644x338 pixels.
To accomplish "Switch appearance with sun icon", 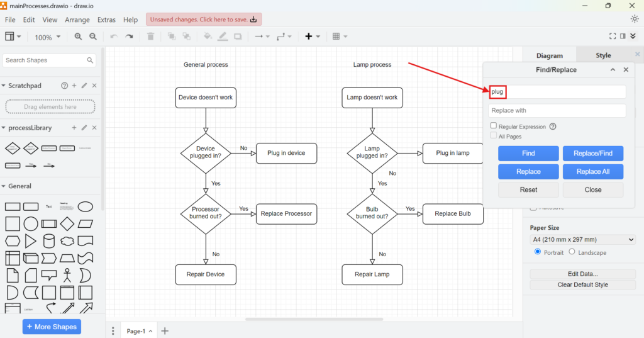I will (634, 19).
